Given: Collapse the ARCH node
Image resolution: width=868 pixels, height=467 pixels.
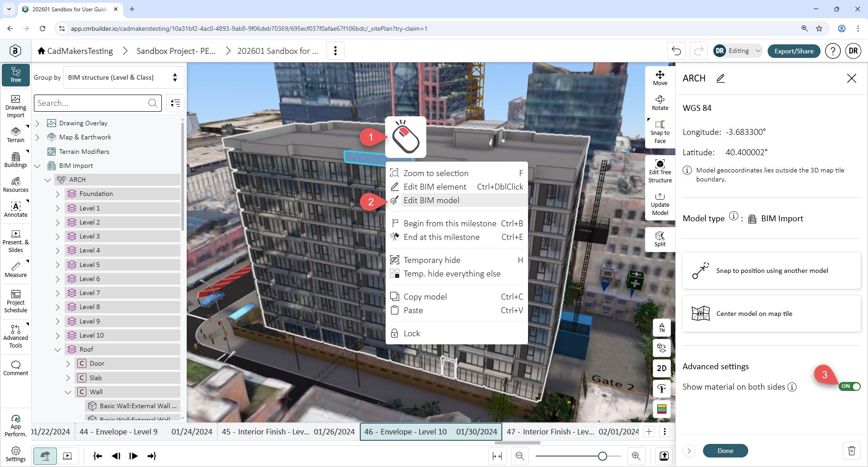Looking at the screenshot, I should [x=47, y=180].
